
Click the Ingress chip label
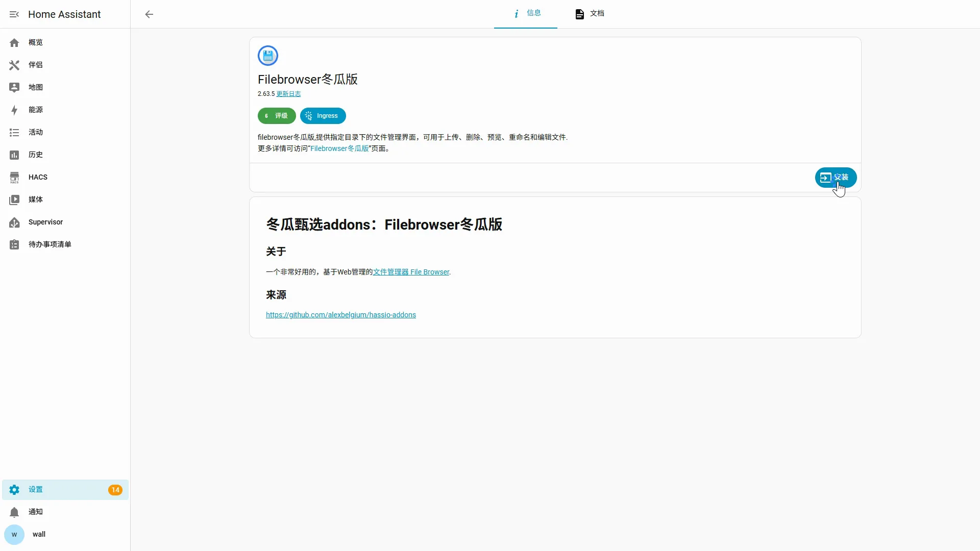click(327, 116)
